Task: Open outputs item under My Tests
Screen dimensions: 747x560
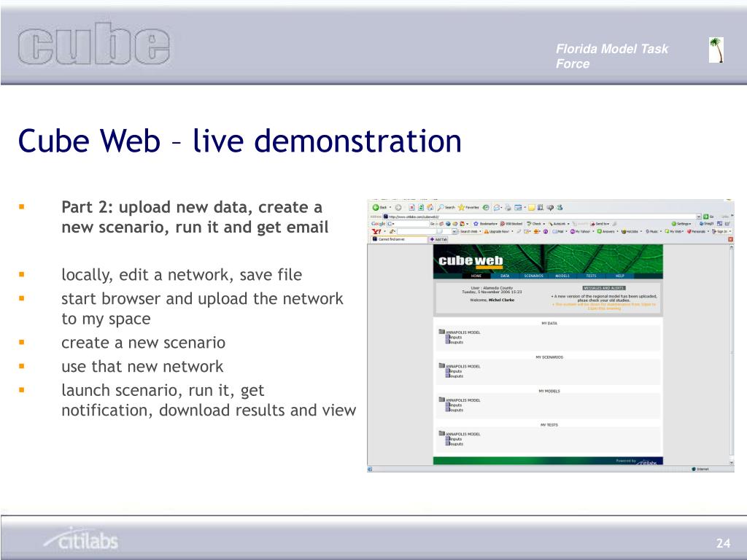Action: [x=454, y=443]
